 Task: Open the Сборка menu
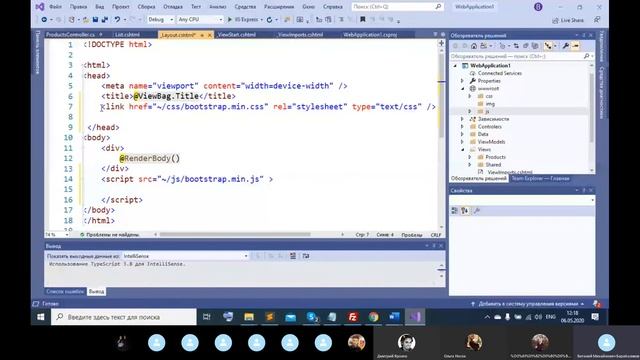tap(146, 7)
